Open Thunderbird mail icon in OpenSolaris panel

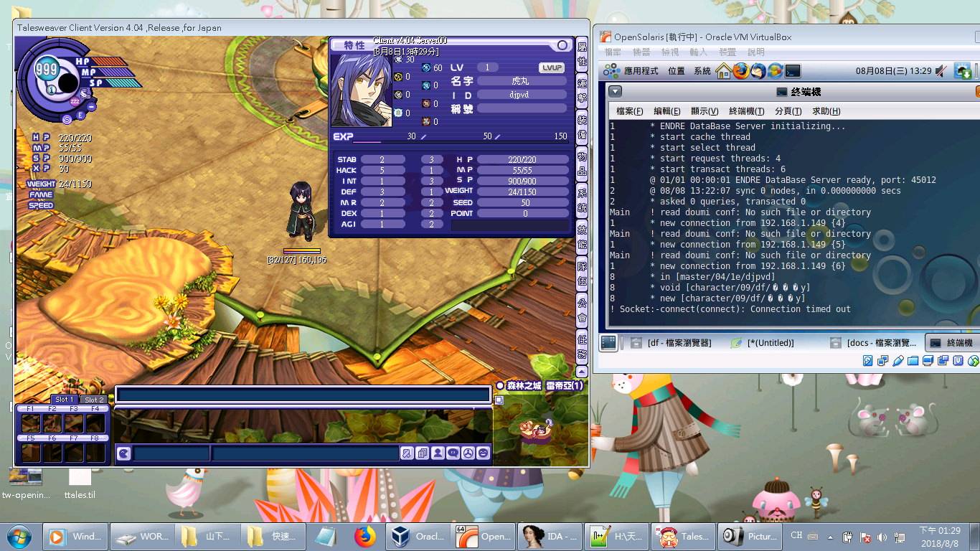click(758, 71)
